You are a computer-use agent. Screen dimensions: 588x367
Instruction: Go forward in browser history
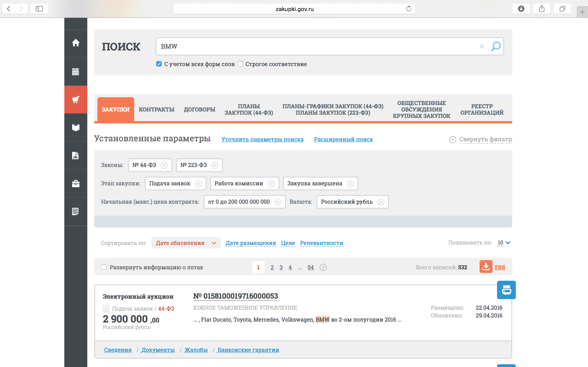coord(21,9)
